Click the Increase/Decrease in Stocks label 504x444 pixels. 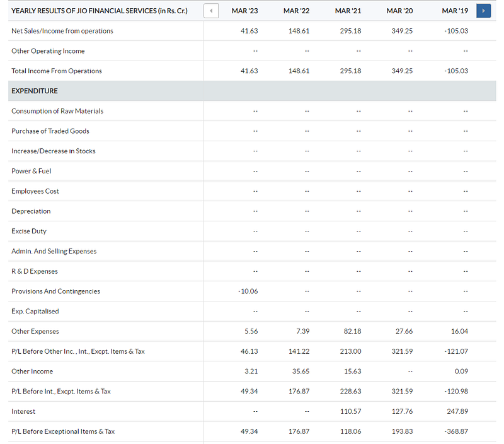[x=54, y=151]
